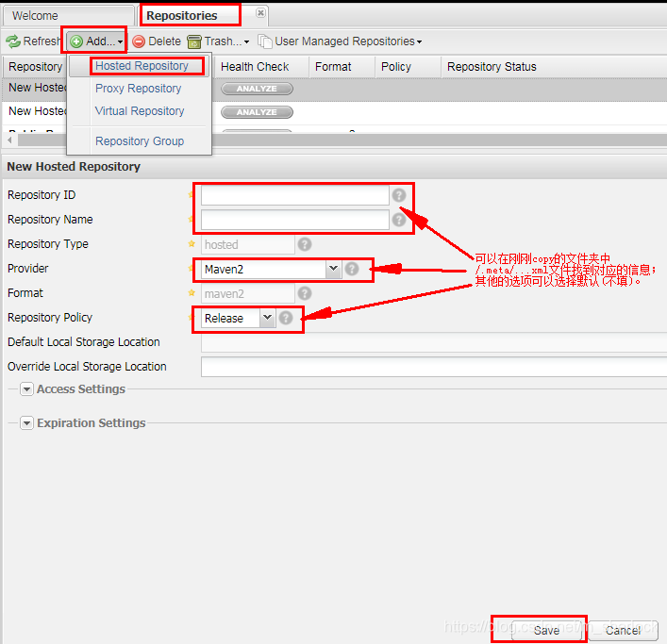Click the green Refresh icon
The width and height of the screenshot is (667, 644).
tap(13, 41)
